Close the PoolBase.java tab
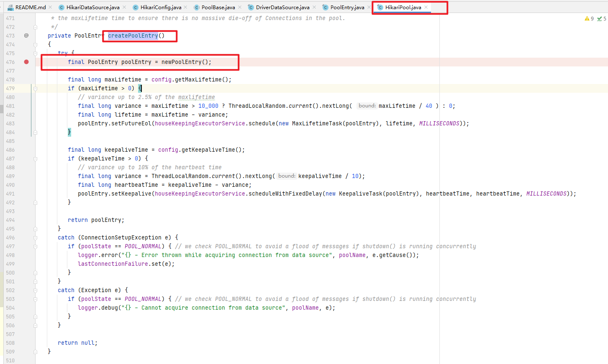608x364 pixels. [x=240, y=7]
